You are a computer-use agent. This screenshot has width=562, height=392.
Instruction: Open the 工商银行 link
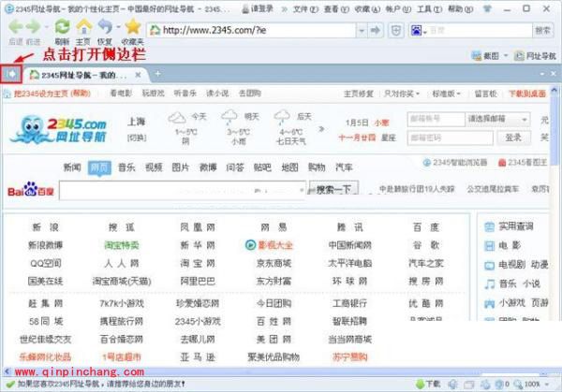pos(349,303)
